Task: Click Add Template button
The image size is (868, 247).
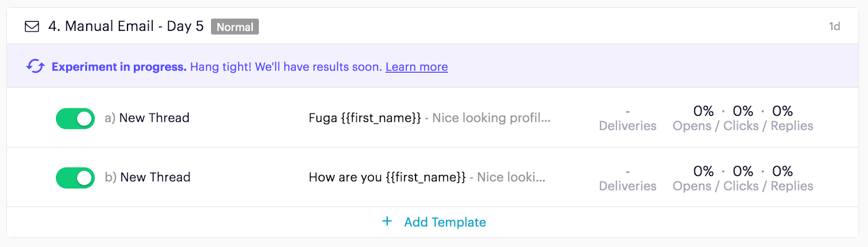Action: (445, 222)
